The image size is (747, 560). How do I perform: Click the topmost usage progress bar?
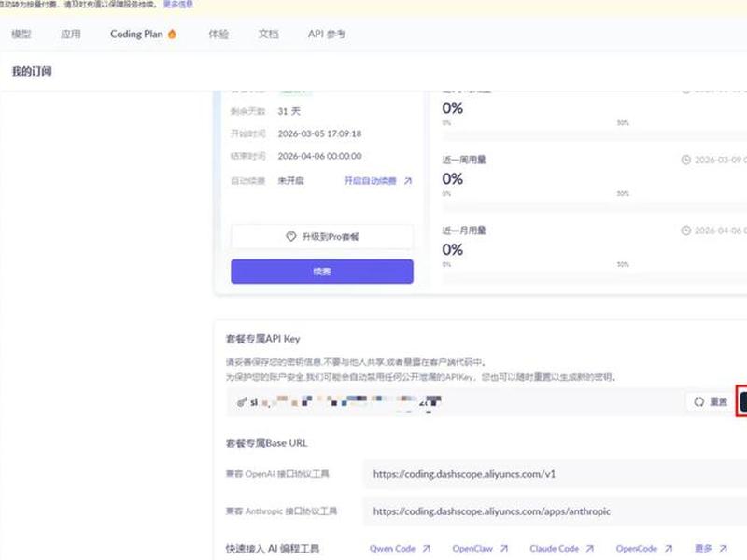(595, 136)
